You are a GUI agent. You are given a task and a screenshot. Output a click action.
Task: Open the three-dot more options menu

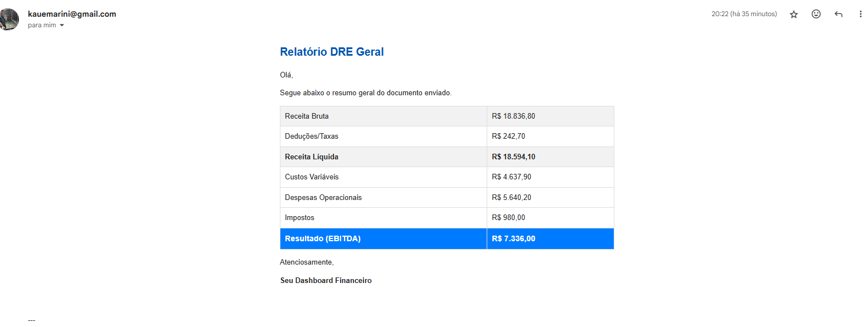pyautogui.click(x=860, y=14)
